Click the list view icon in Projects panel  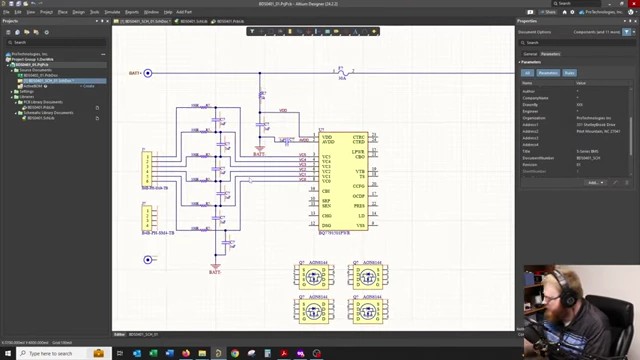[8, 32]
